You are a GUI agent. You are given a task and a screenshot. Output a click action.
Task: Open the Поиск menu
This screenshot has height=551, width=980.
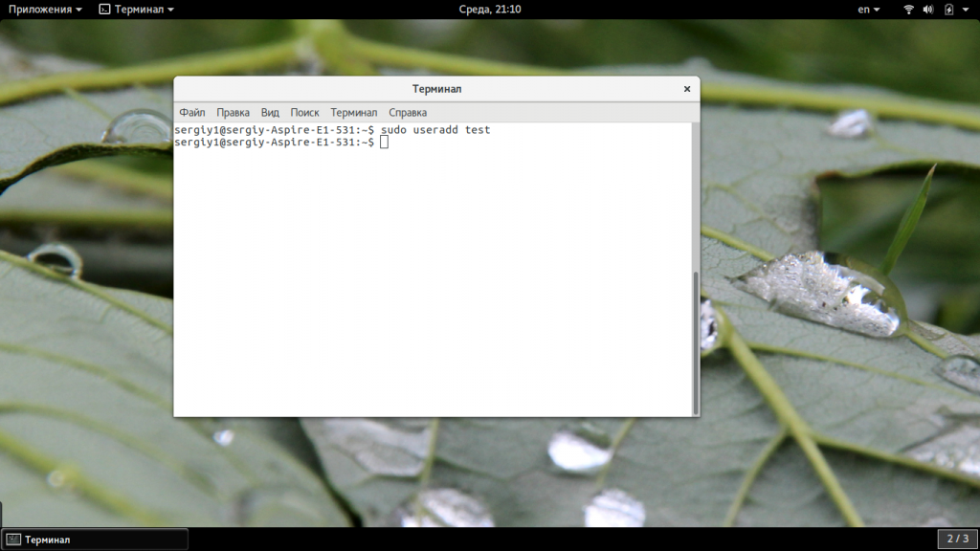(x=304, y=113)
